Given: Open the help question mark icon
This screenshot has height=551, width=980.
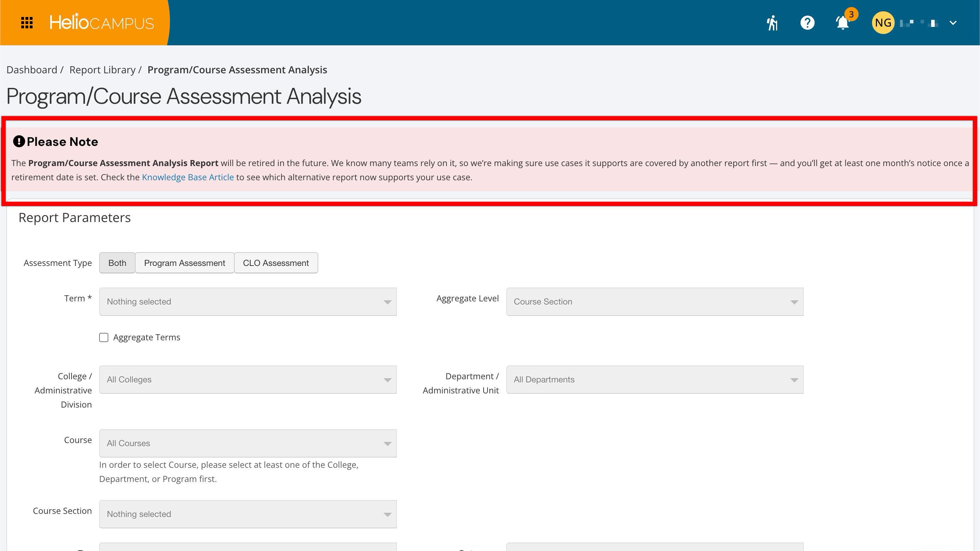Looking at the screenshot, I should (x=807, y=23).
